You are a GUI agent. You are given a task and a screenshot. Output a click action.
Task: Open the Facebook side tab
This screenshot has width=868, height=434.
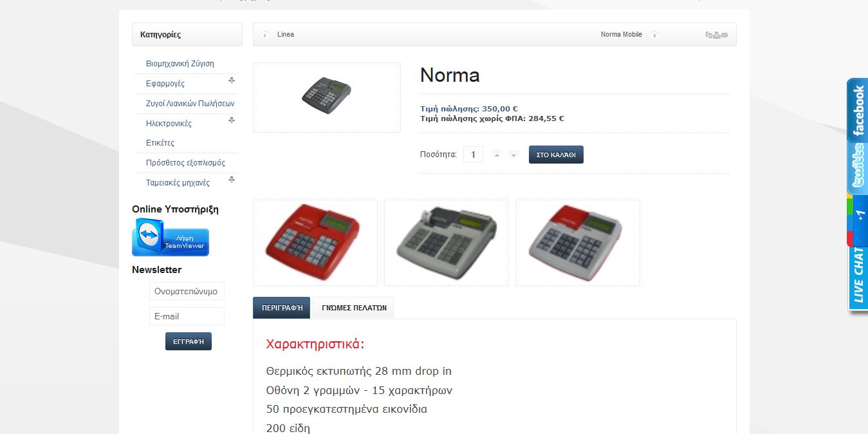coord(857,109)
